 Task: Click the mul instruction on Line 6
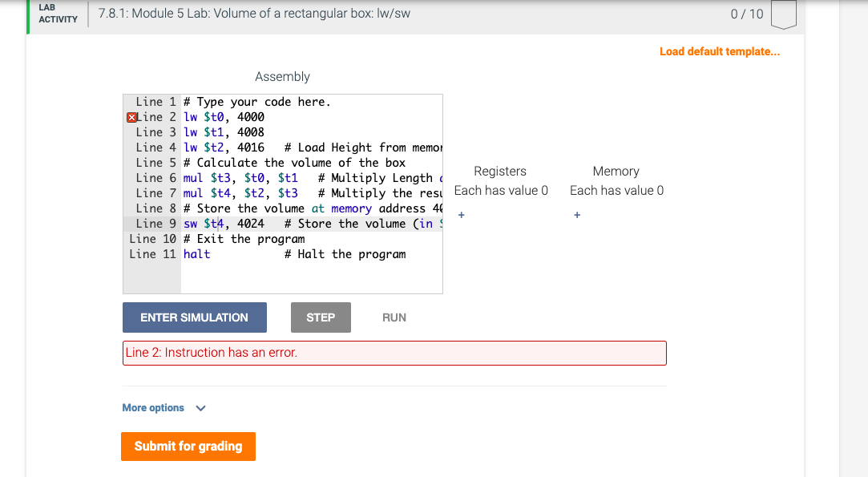tap(192, 177)
